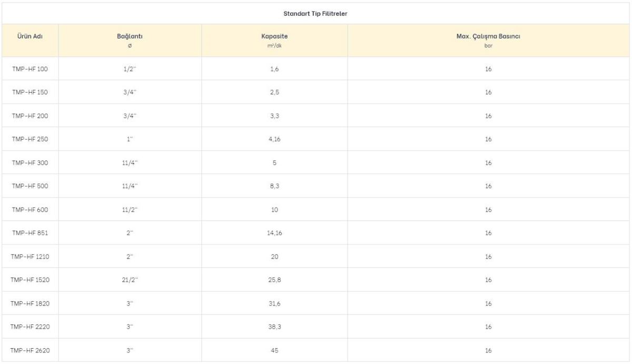Select the Max. Çalışma Basıncı header
Viewport: 632px width, 364px height.
488,41
